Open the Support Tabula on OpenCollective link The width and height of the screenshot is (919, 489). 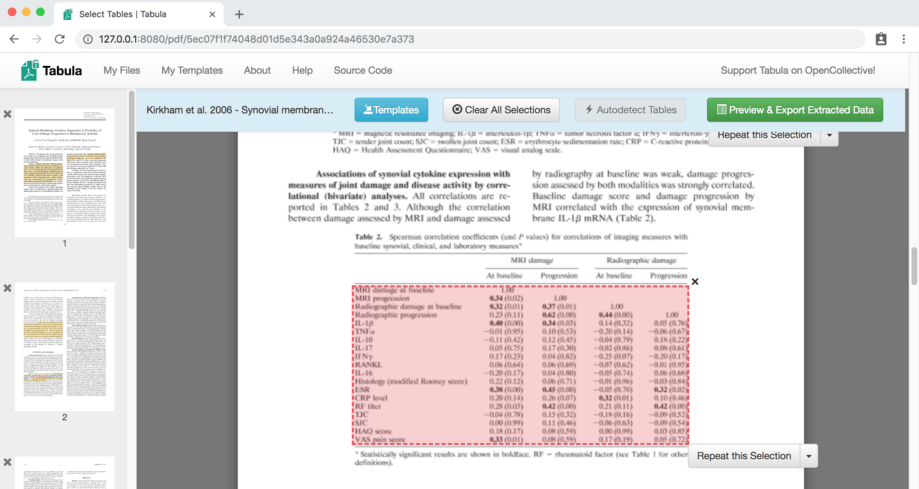click(798, 71)
